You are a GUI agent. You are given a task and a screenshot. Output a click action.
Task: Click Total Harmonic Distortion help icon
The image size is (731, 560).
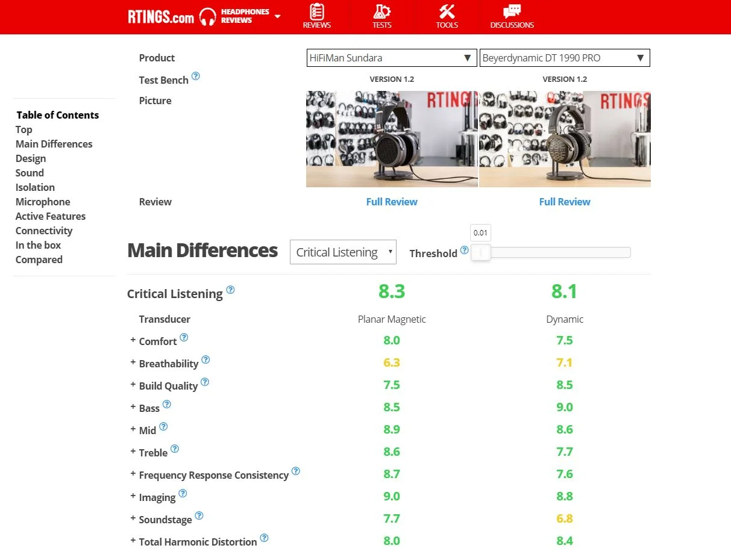264,538
